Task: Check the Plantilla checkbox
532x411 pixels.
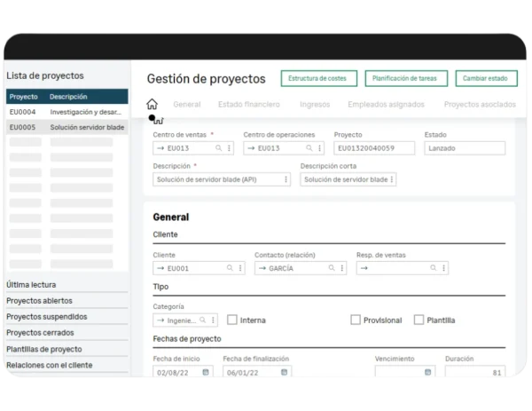Action: coord(419,320)
